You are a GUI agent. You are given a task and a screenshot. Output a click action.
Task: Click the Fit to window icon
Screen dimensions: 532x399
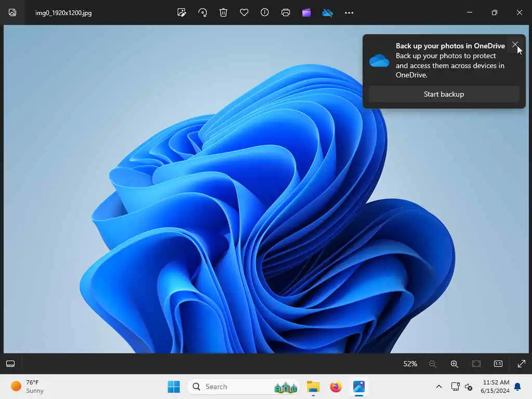(x=476, y=364)
